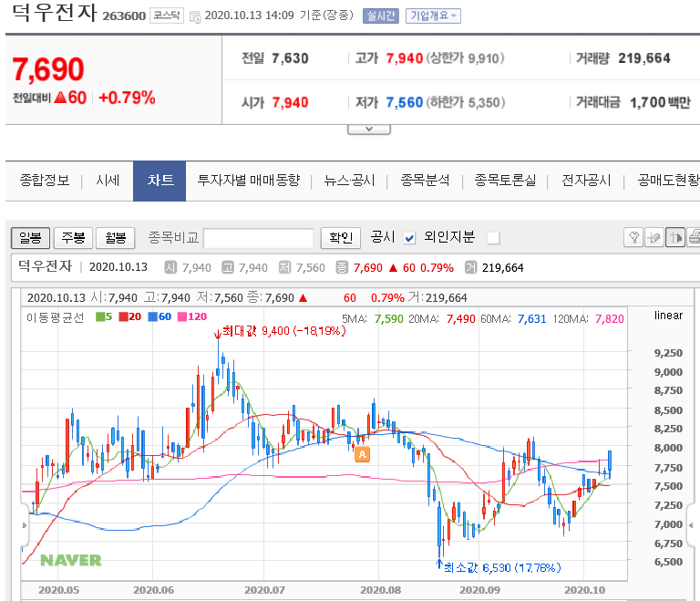Click the 덕우전자 stock title
700x601 pixels.
coord(54,13)
